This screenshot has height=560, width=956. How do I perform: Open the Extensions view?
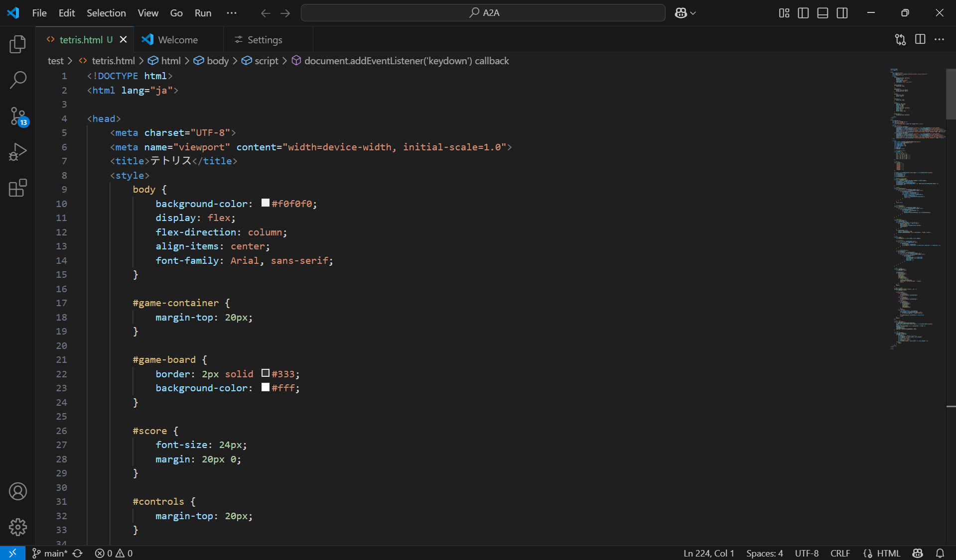(x=18, y=188)
